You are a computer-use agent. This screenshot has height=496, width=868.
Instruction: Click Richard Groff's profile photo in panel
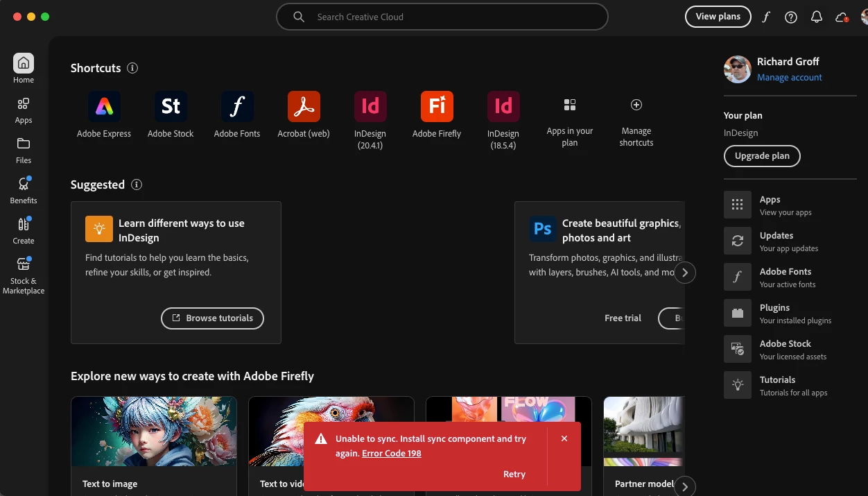(x=738, y=69)
